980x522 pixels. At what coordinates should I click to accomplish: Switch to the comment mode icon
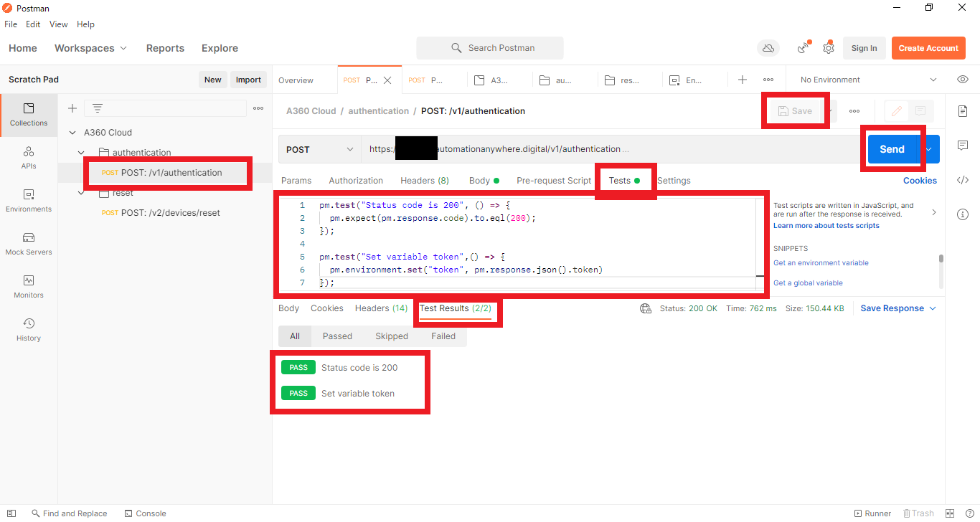click(x=921, y=111)
